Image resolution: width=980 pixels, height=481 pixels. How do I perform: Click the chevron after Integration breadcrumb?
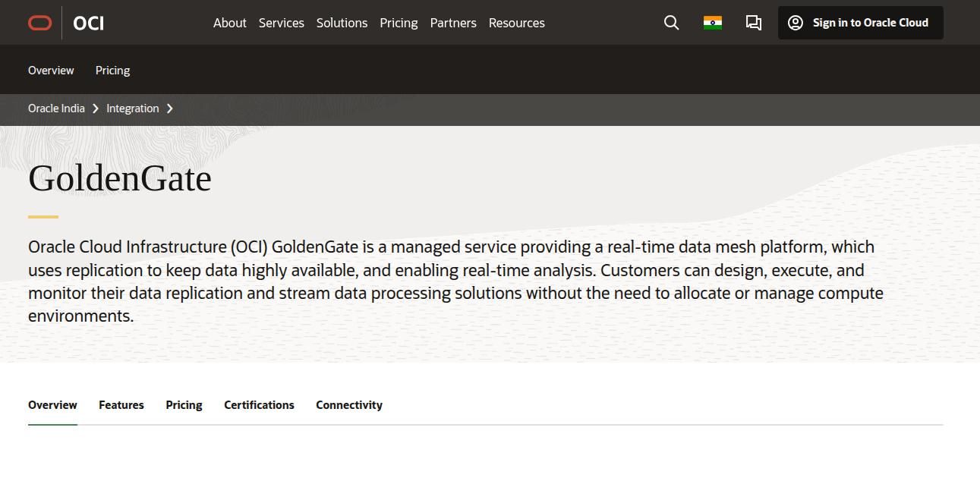pyautogui.click(x=170, y=108)
